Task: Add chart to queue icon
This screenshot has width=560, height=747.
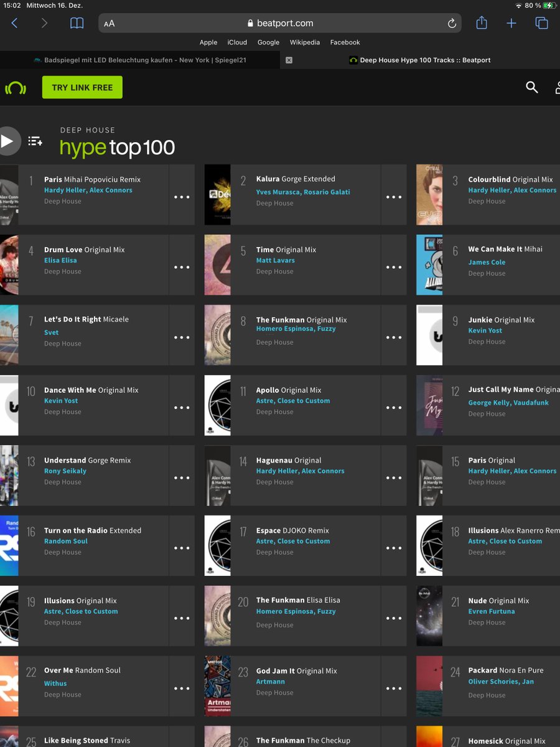Action: click(35, 141)
